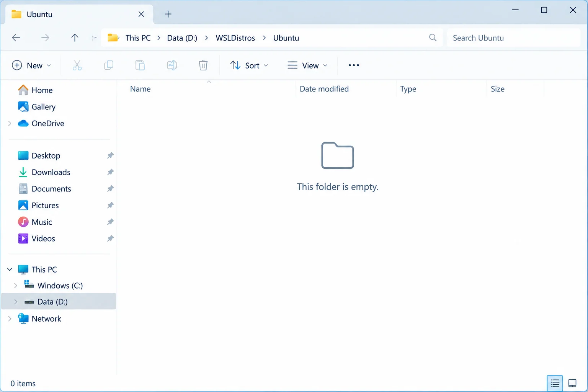588x392 pixels.
Task: Go forward with the right arrow
Action: (45, 38)
